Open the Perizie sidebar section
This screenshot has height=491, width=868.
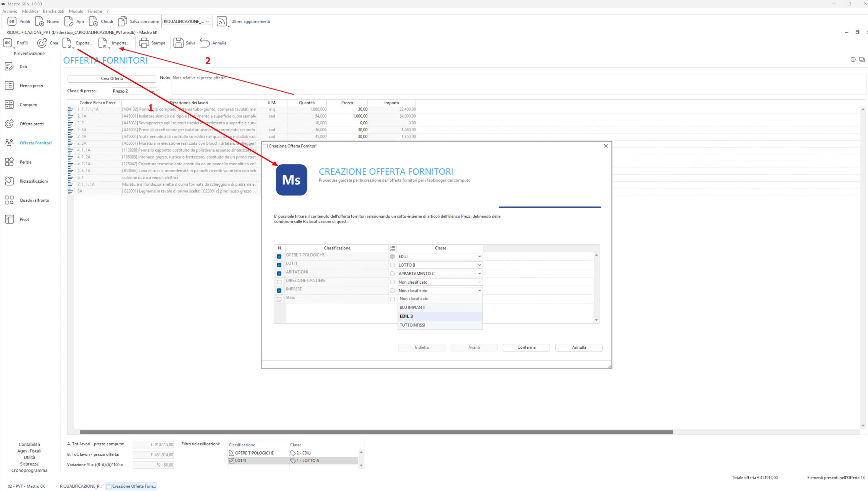coord(25,162)
